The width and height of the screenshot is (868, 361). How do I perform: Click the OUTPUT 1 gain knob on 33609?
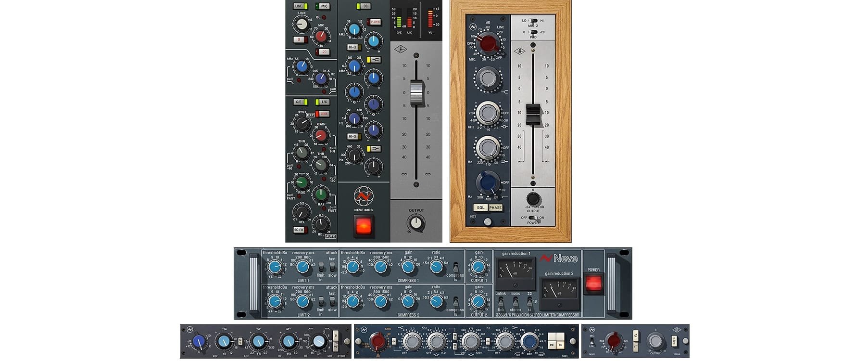[x=478, y=267]
